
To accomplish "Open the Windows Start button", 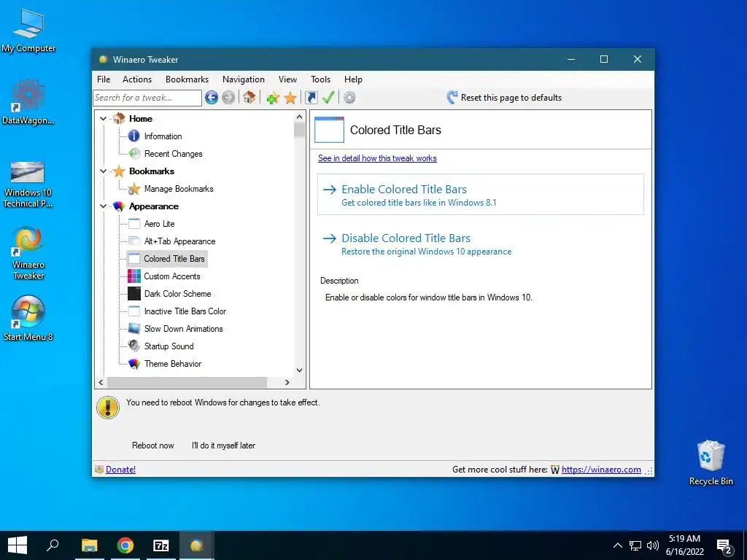I will pyautogui.click(x=18, y=545).
